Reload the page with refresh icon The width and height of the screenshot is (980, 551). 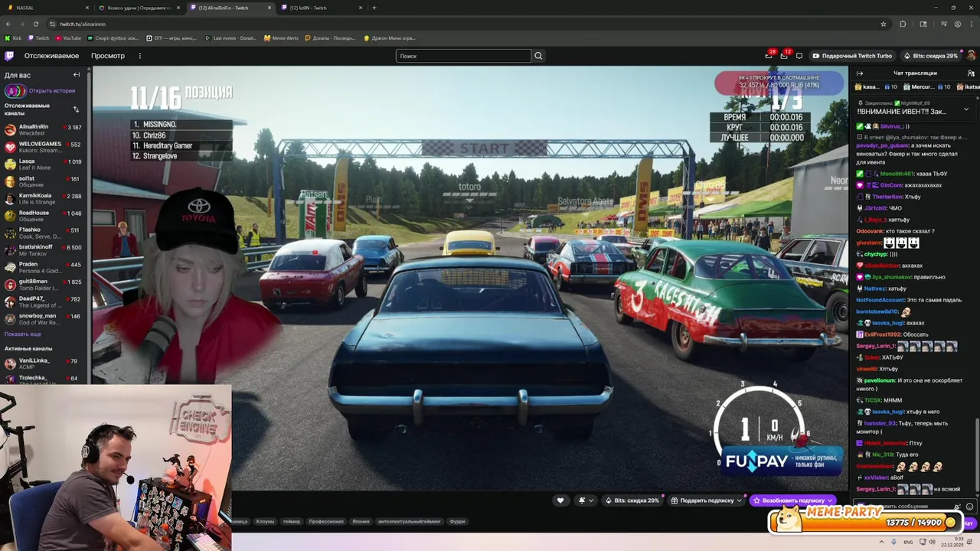[x=36, y=24]
